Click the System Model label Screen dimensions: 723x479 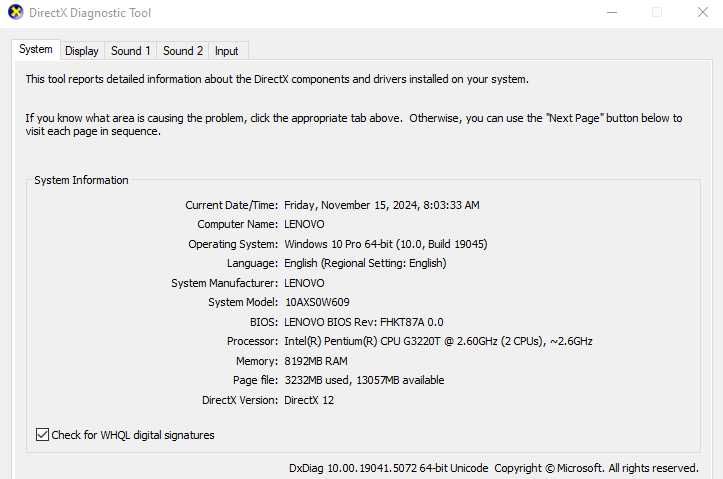[243, 302]
